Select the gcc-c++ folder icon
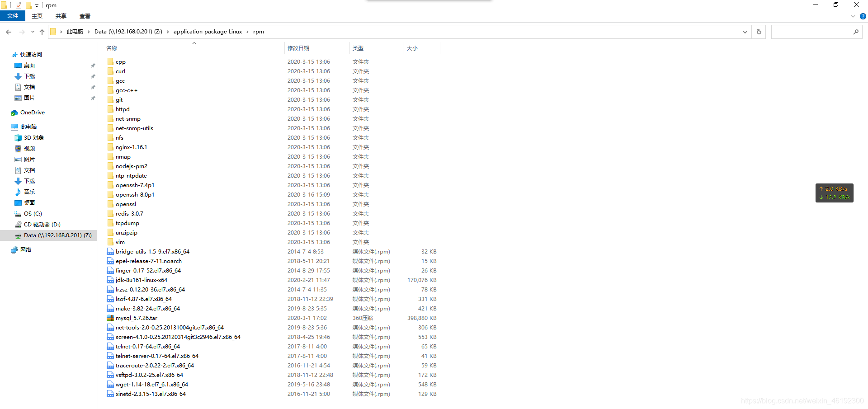Screen dimensions: 868x409 coord(110,90)
